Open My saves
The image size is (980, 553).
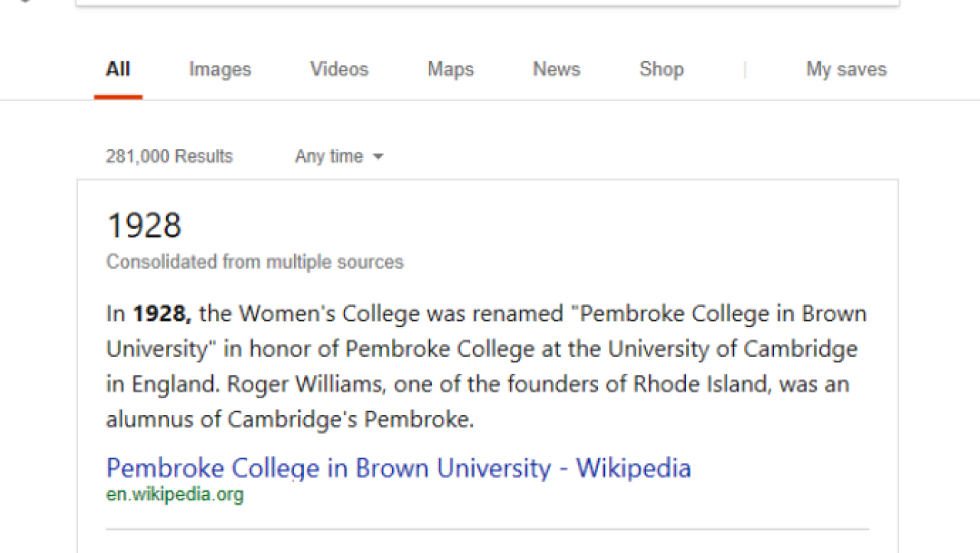tap(846, 70)
